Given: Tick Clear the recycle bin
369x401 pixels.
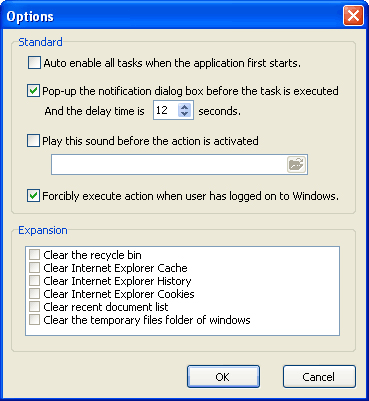Looking at the screenshot, I should pyautogui.click(x=34, y=255).
